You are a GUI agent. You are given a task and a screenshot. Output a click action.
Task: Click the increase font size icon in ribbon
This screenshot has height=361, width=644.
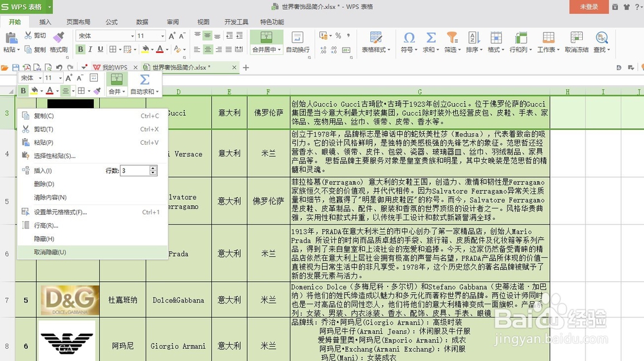pyautogui.click(x=172, y=35)
